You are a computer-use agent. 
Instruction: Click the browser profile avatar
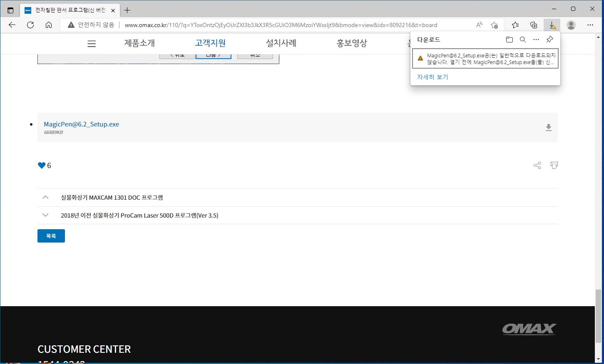point(571,25)
